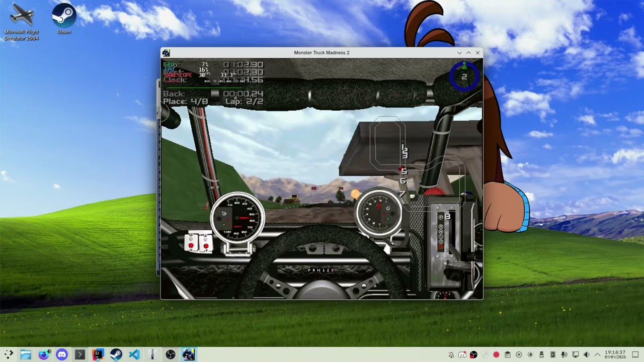
Task: Click the red toggle switches on the dashboard
Action: (198, 242)
